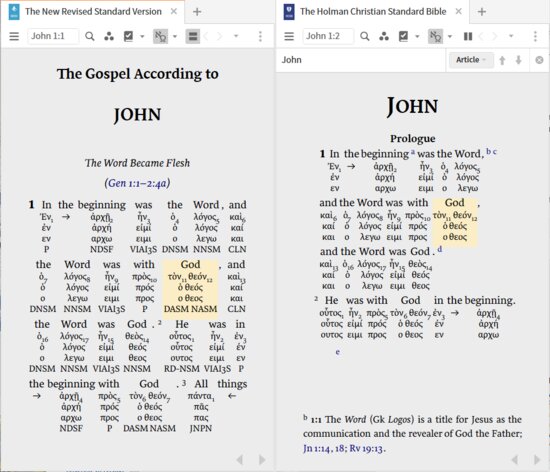Jump to next find result arrow
This screenshot has height=472, width=550.
pos(518,60)
